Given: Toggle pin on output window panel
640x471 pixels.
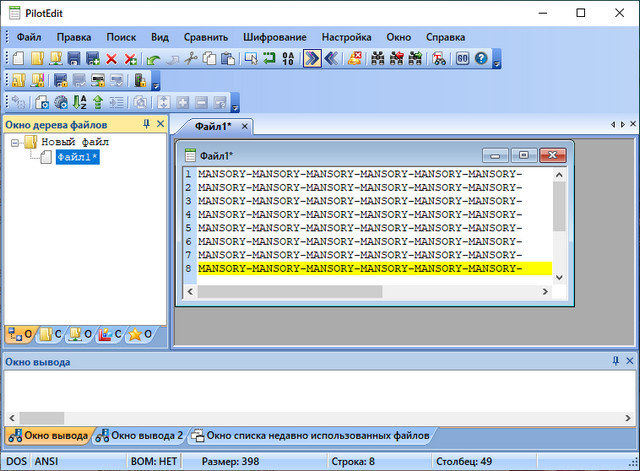Looking at the screenshot, I should (615, 359).
